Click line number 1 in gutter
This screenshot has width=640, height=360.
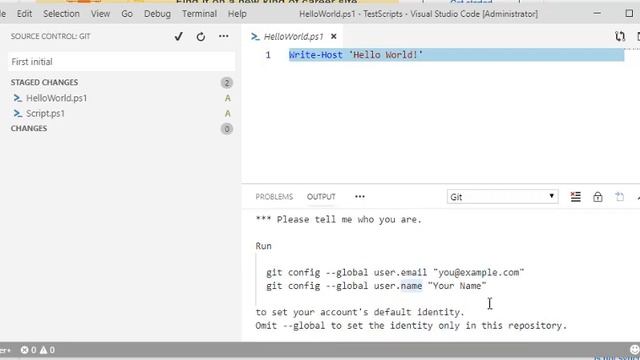point(268,55)
